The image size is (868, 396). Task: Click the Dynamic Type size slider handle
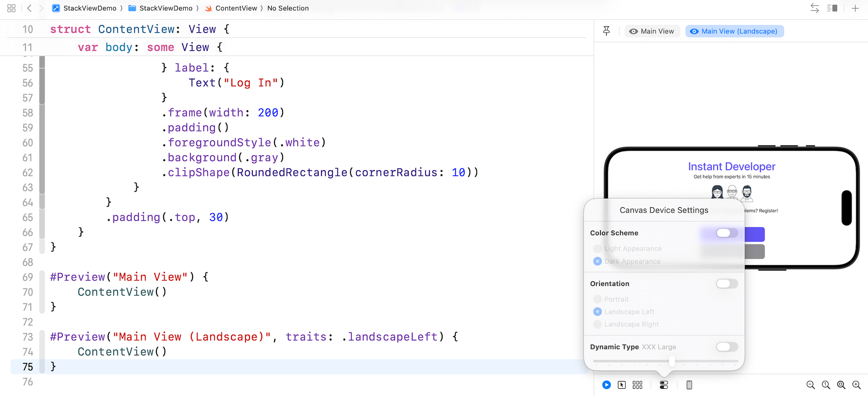click(672, 361)
